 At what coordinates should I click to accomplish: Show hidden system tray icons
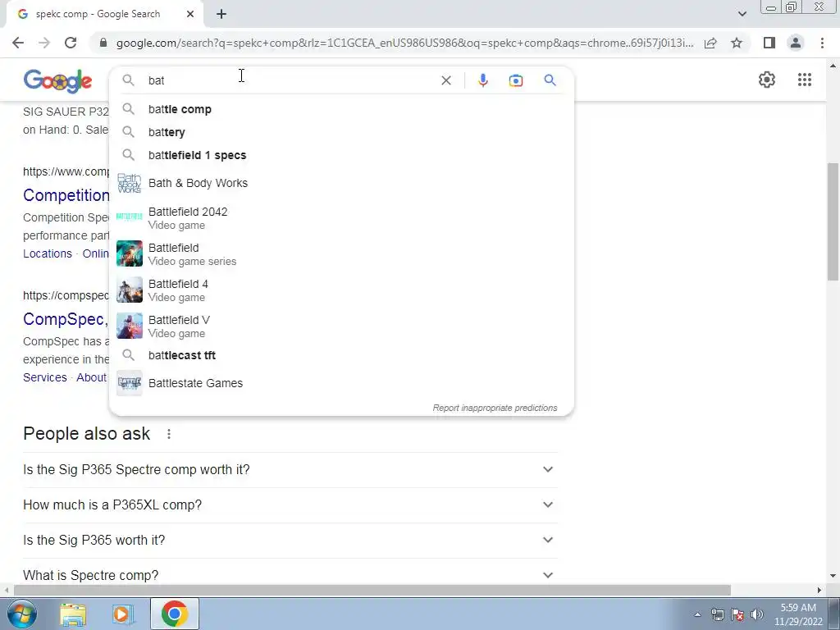pyautogui.click(x=697, y=614)
